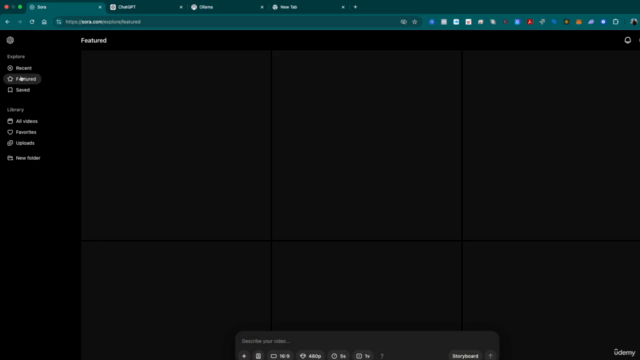
Task: Switch to the ChatGPT browser tab
Action: [147, 7]
